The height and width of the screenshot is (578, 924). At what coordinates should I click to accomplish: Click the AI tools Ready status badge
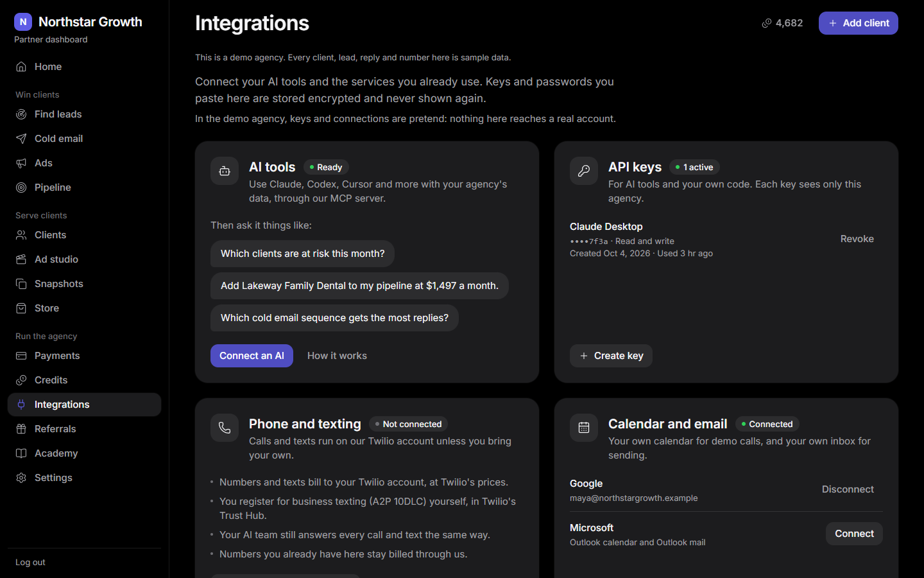tap(326, 167)
